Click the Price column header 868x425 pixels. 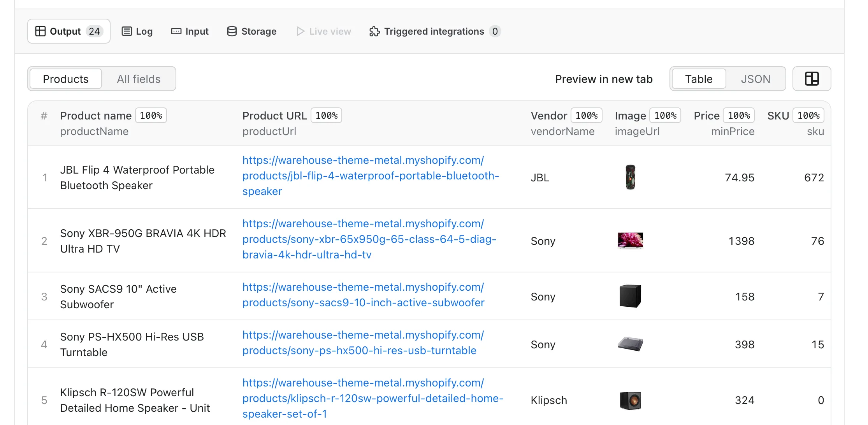click(x=706, y=116)
